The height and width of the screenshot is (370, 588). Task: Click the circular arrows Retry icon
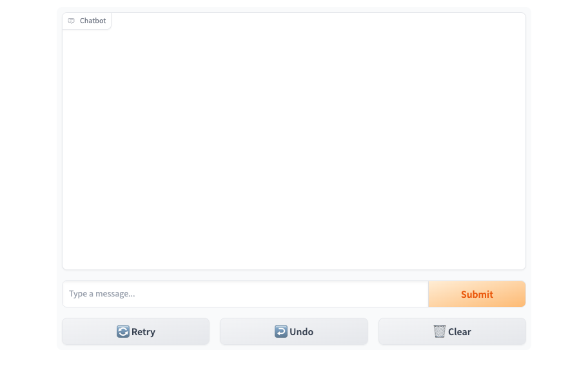122,331
